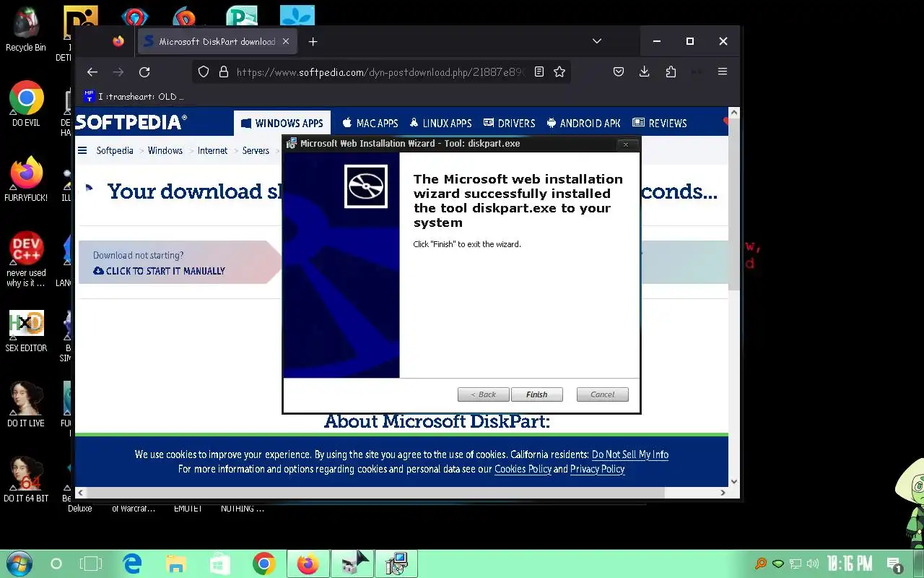Viewport: 924px width, 578px height.
Task: Click the Servers breadcrumb link
Action: [x=256, y=150]
